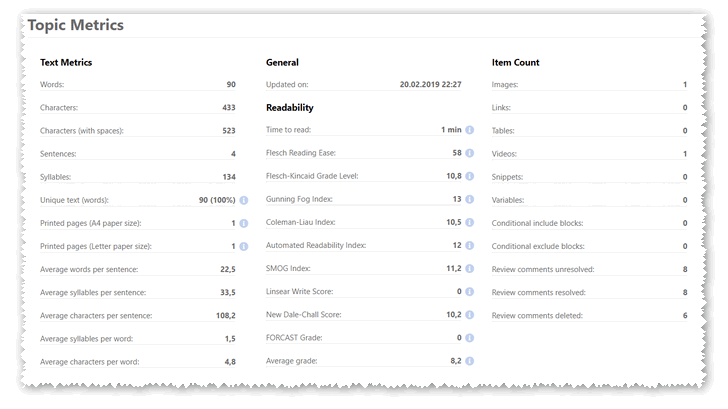Image resolution: width=728 pixels, height=409 pixels.
Task: Click info icon for Printed pages Letter
Action: (244, 247)
